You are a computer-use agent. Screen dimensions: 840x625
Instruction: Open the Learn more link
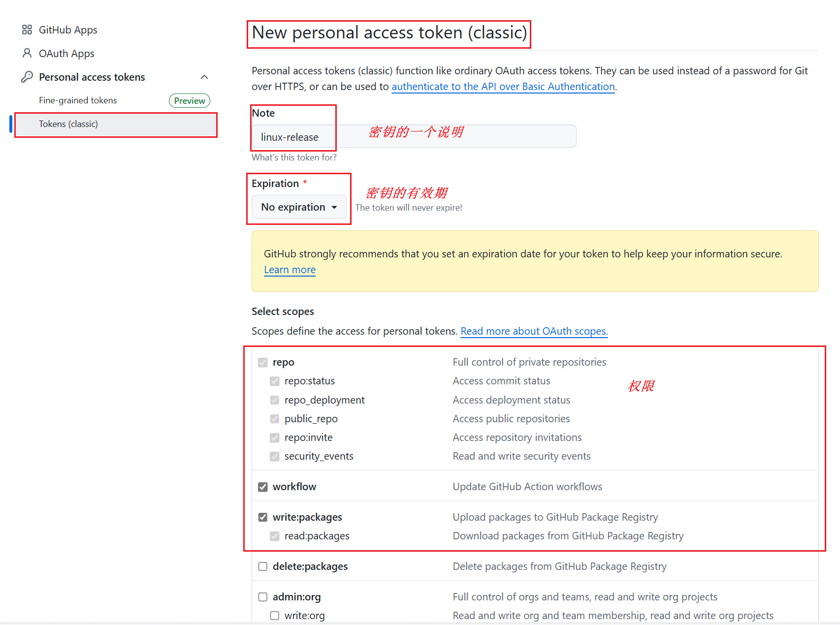coord(290,270)
